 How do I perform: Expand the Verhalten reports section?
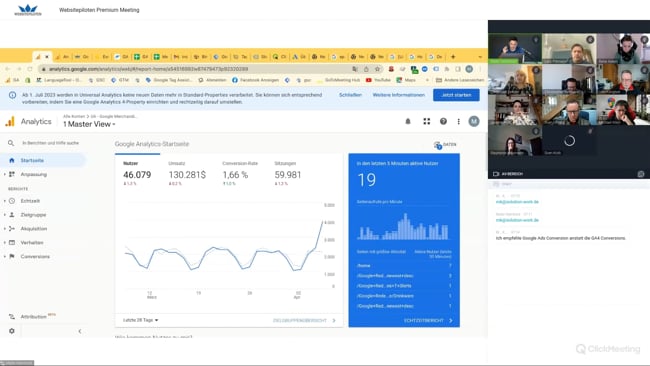click(5, 242)
